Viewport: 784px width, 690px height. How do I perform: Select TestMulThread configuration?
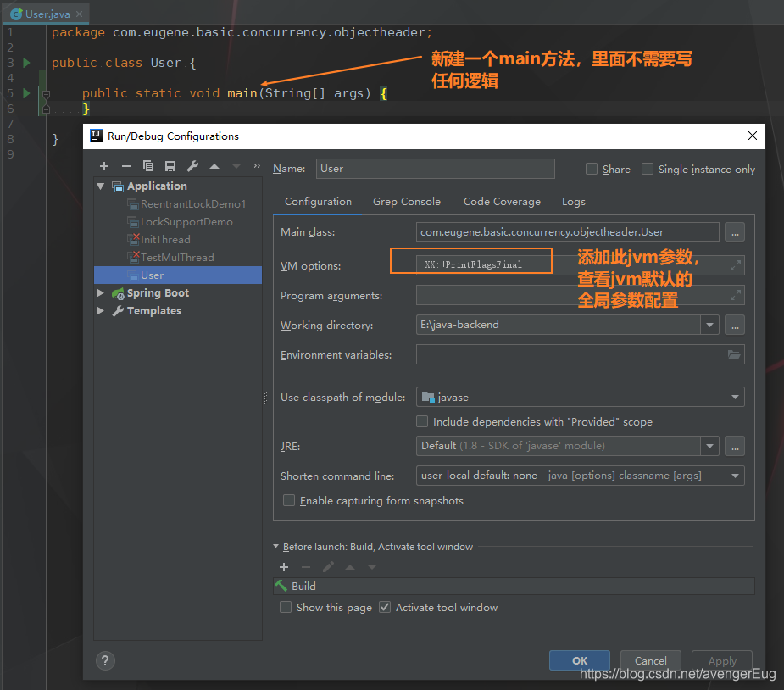pyautogui.click(x=171, y=258)
